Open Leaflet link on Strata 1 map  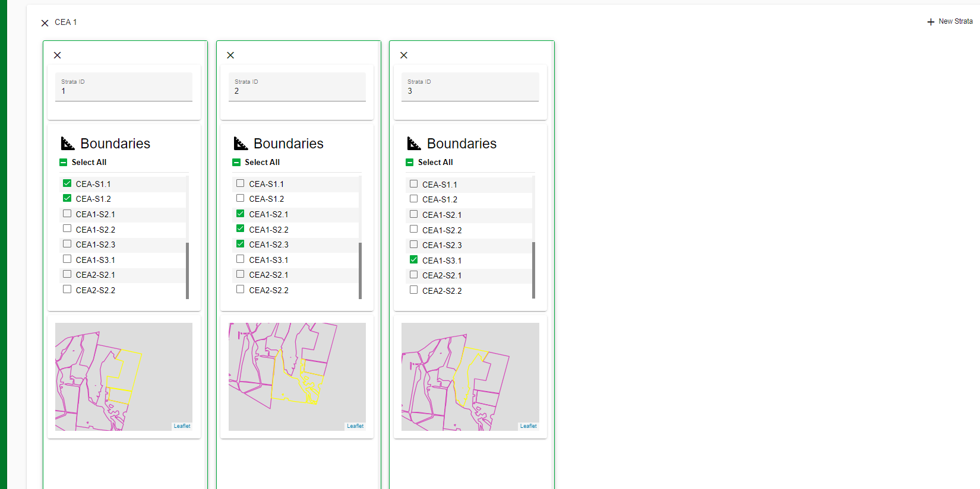pos(182,426)
